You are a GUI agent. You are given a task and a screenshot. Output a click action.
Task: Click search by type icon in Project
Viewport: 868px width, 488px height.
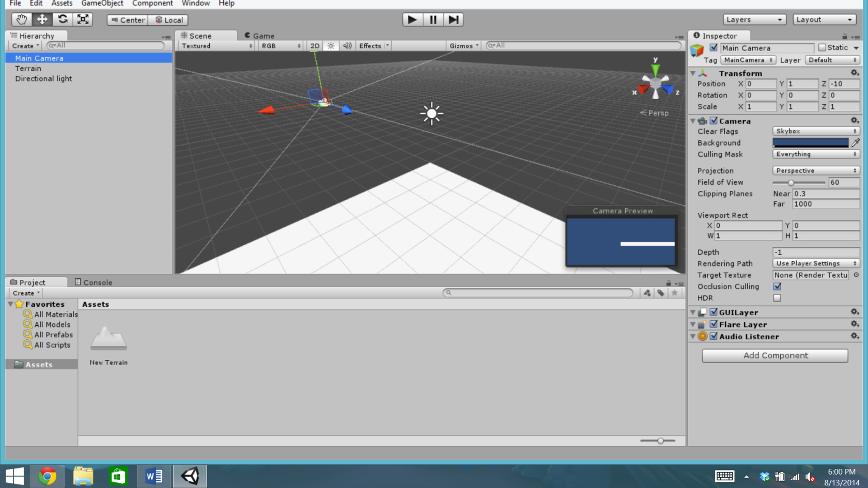(647, 293)
